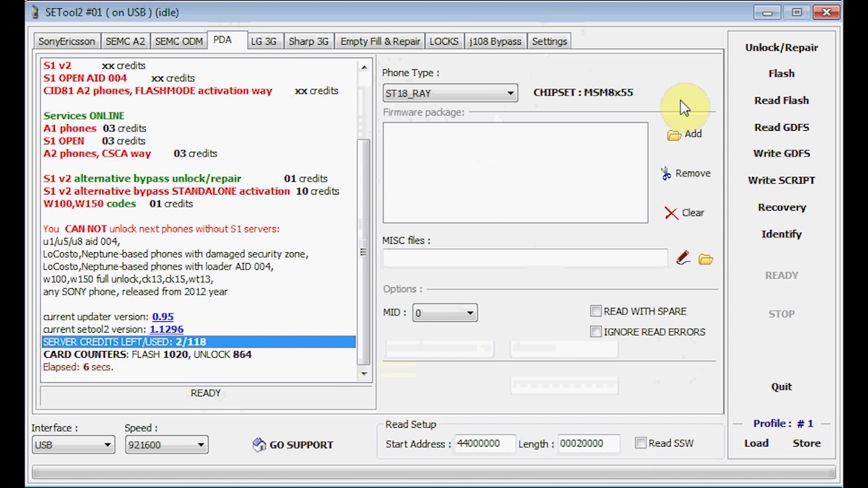
Task: Click the red X Clear icon
Action: pyautogui.click(x=671, y=213)
